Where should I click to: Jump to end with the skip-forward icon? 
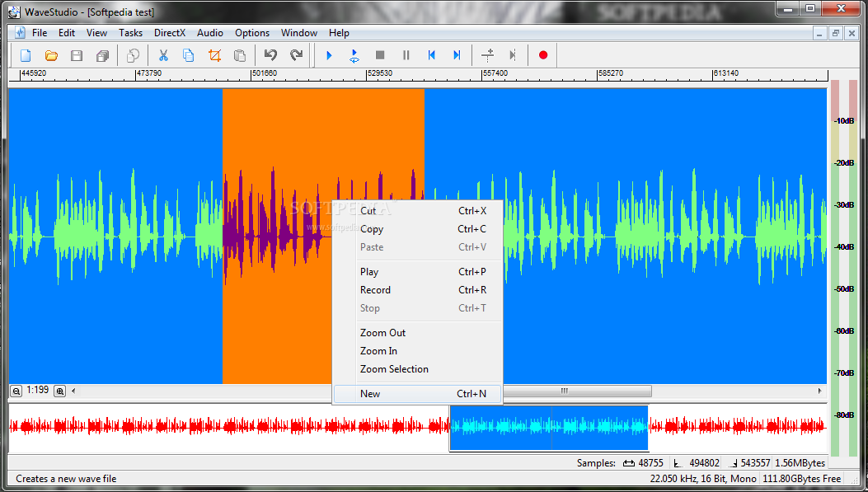(x=457, y=55)
